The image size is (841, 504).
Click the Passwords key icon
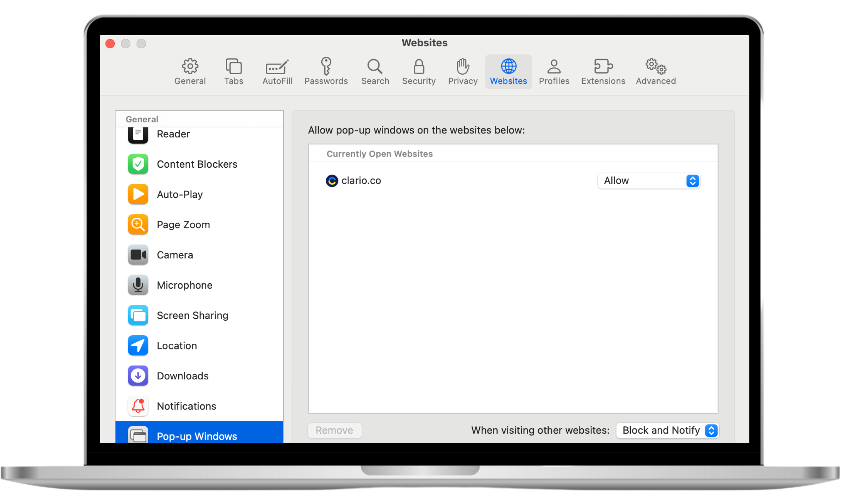pos(326,71)
